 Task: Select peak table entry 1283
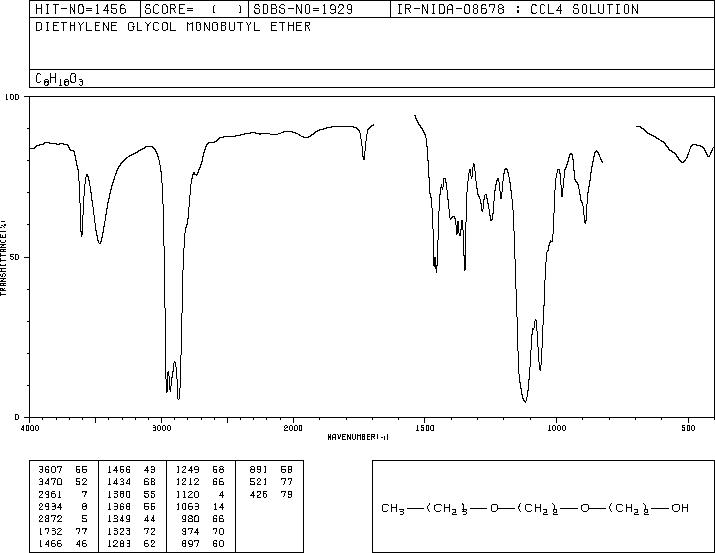[x=119, y=544]
